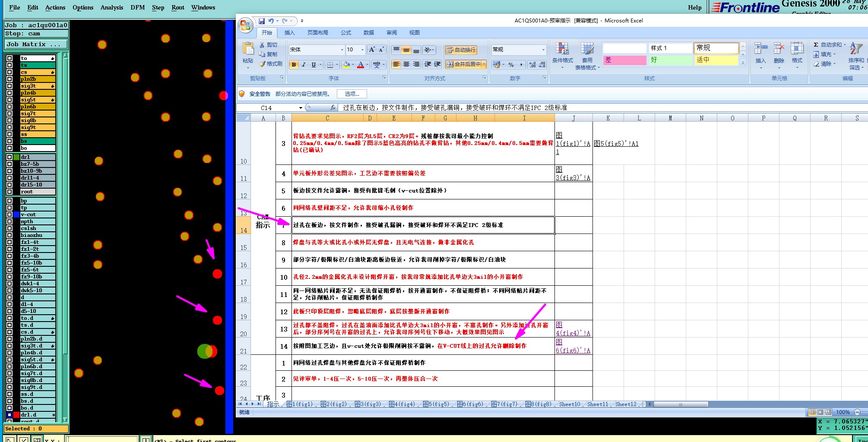The image size is (868, 442).
Task: Select the Format Painter (格式刷) brush
Action: pyautogui.click(x=262, y=64)
